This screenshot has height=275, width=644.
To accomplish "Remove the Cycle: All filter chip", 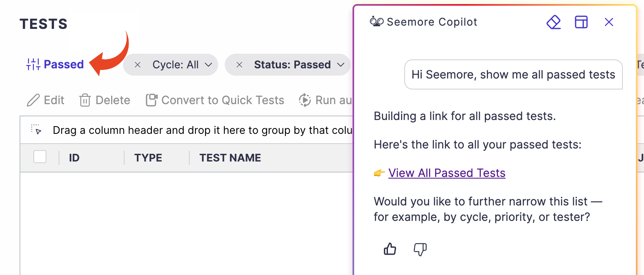I will coord(138,65).
